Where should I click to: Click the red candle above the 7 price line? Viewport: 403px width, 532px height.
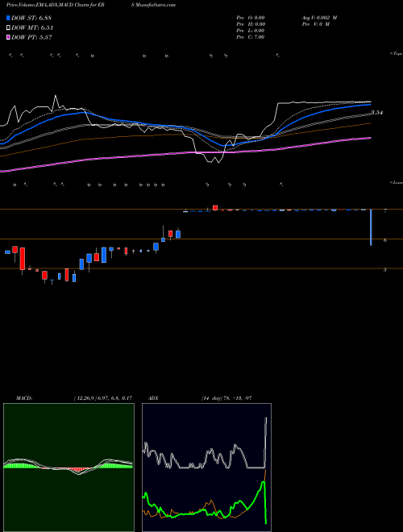(x=215, y=208)
